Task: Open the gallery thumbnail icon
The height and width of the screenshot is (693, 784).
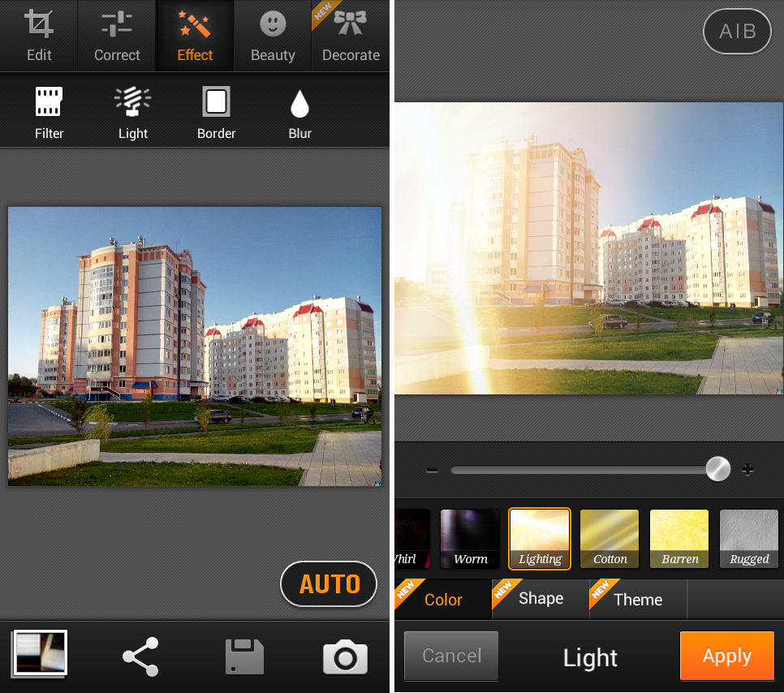Action: click(x=40, y=653)
